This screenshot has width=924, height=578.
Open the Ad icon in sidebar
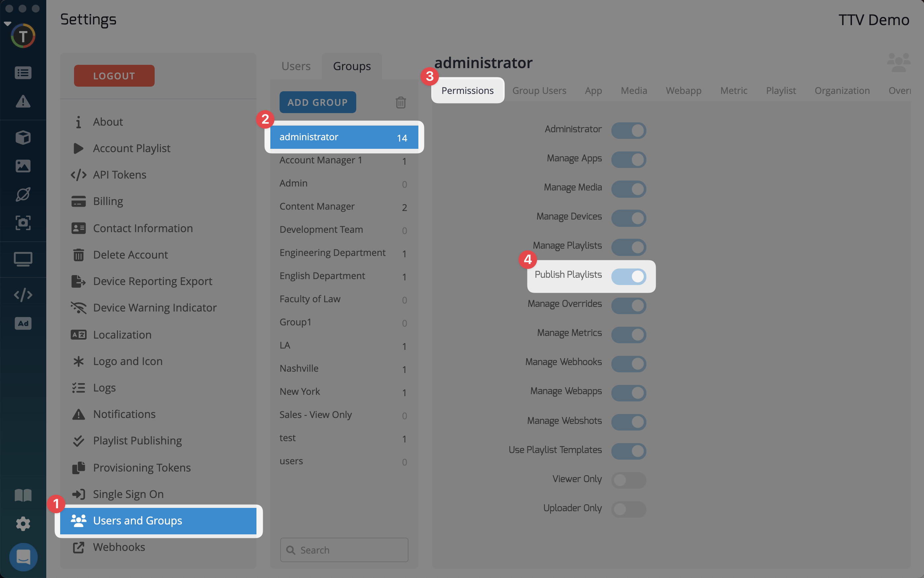23,323
